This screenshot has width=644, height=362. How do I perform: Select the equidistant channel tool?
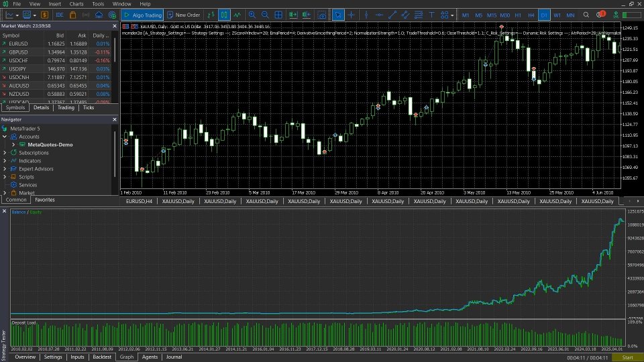point(405,15)
